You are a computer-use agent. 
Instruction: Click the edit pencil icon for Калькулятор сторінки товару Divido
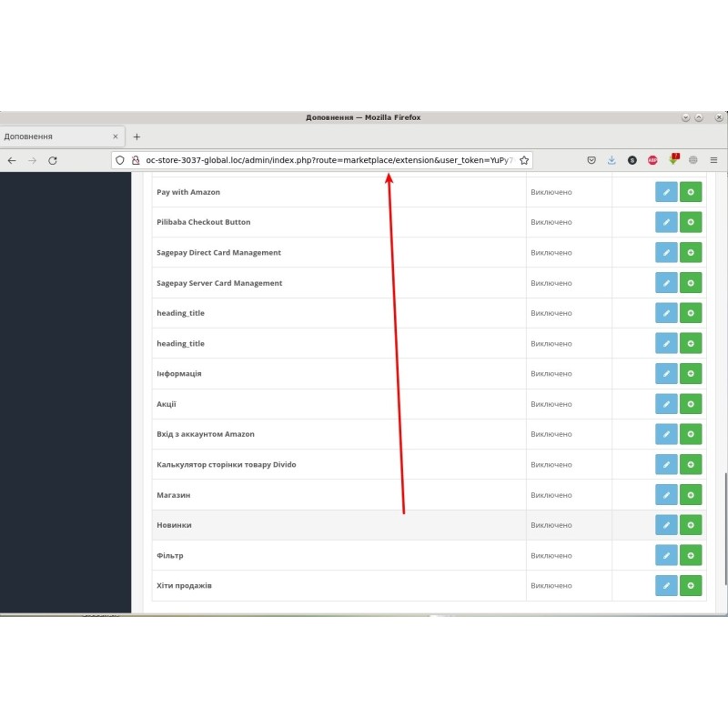coord(666,464)
